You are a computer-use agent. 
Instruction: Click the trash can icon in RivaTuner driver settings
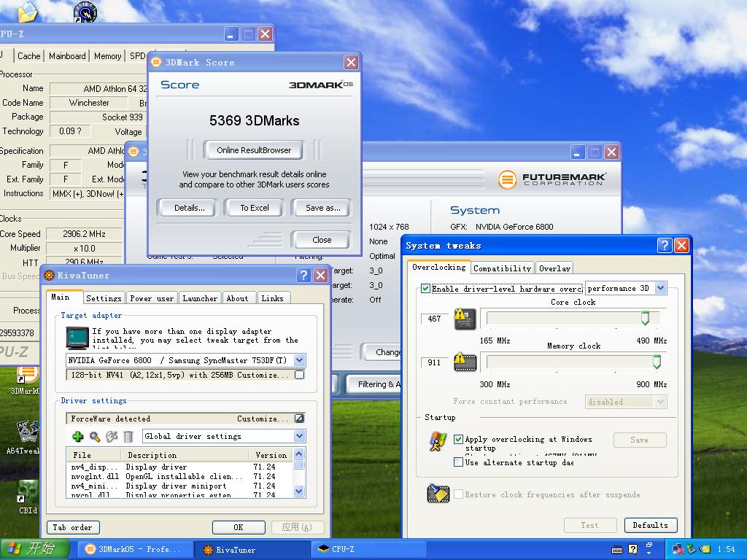coord(128,436)
